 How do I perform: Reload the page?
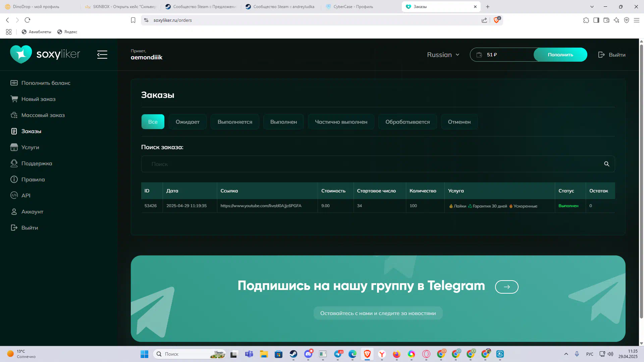click(x=28, y=20)
